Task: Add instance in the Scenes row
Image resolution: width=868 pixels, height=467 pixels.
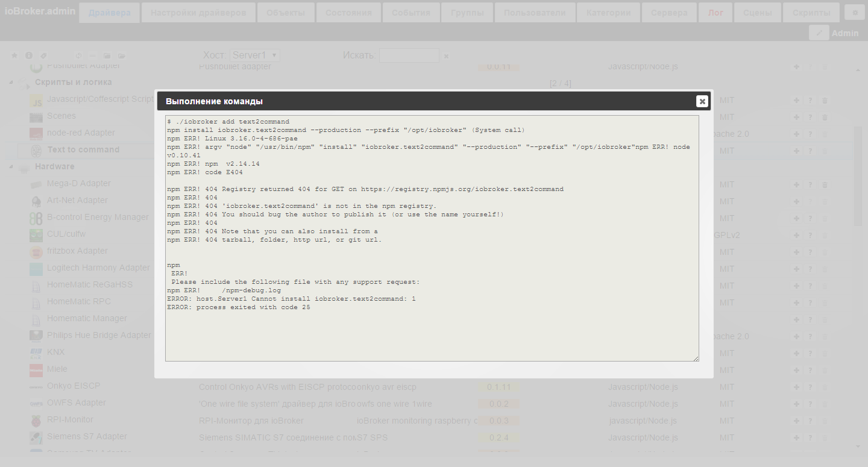Action: coord(796,117)
